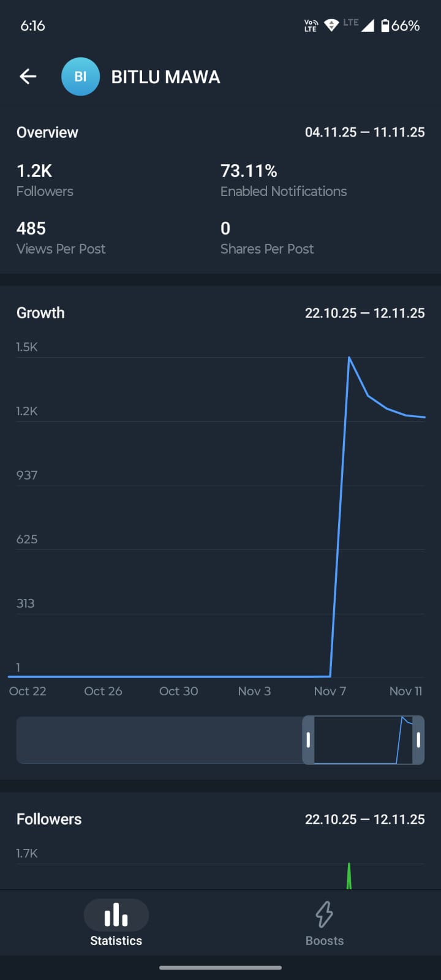Tap the battery status icon
The image size is (441, 980).
pyautogui.click(x=385, y=26)
